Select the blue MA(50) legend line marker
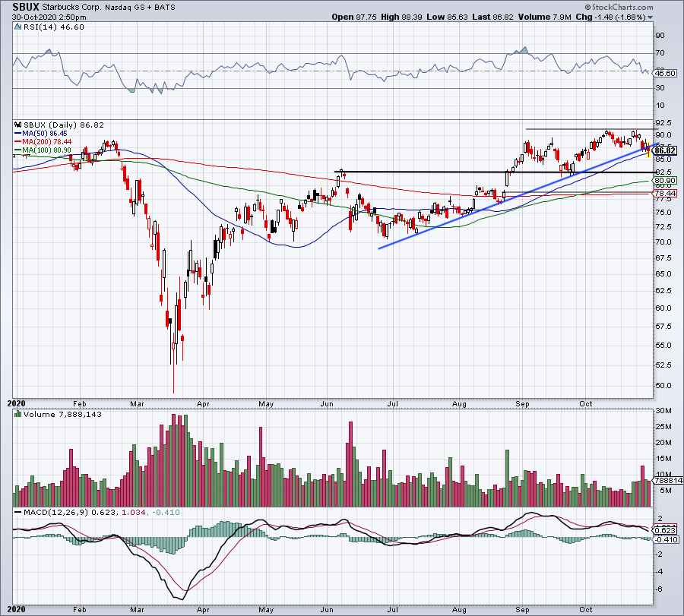Viewport: 684px width, 616px height. point(18,134)
